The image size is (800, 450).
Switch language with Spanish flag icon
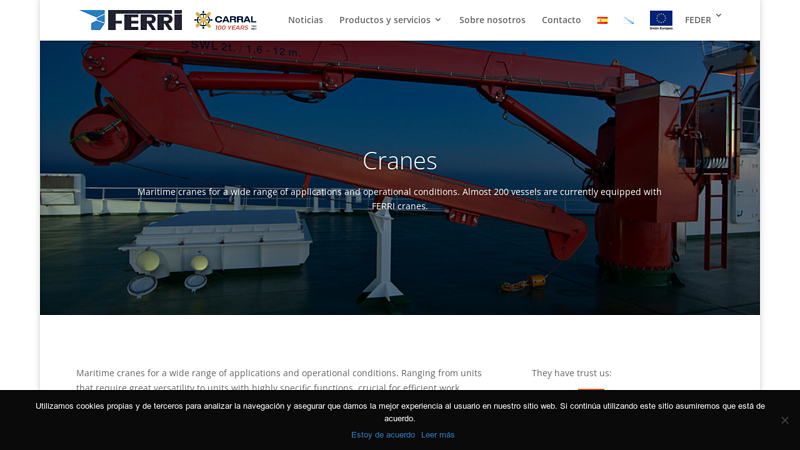[602, 20]
